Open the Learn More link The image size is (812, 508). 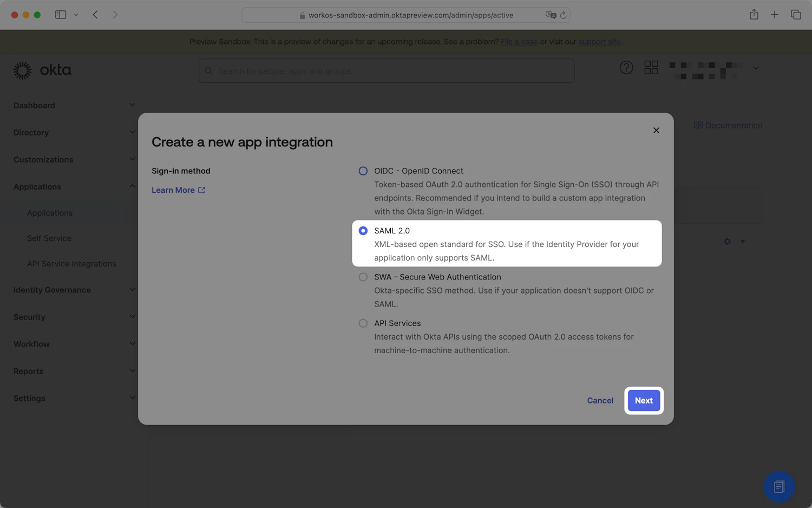173,190
